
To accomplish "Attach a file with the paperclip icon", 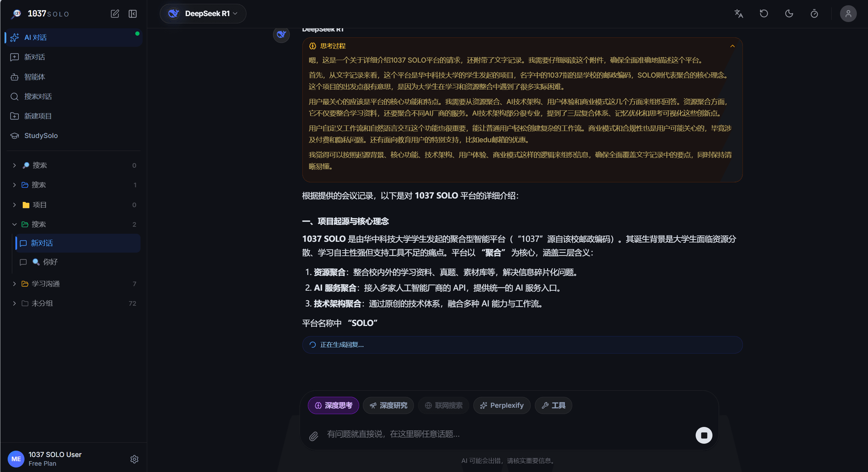I will [x=314, y=436].
